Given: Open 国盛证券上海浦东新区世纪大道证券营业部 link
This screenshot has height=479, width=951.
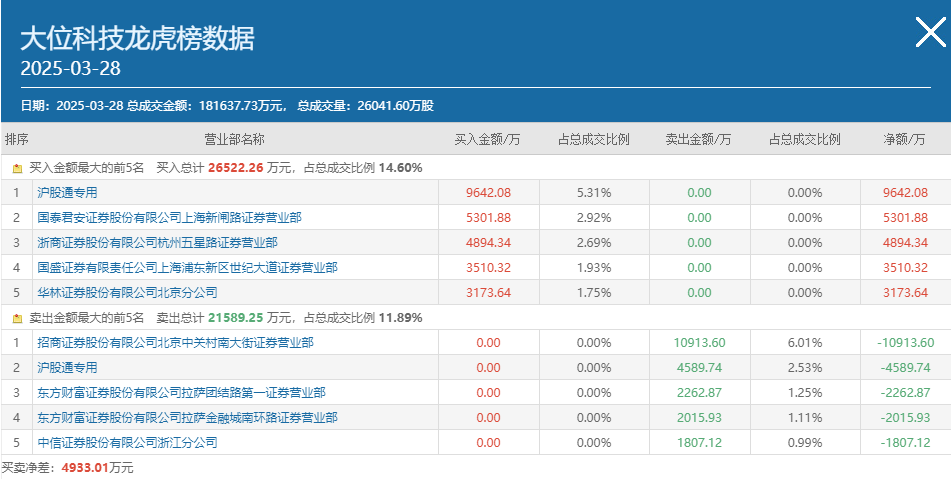Looking at the screenshot, I should point(187,267).
